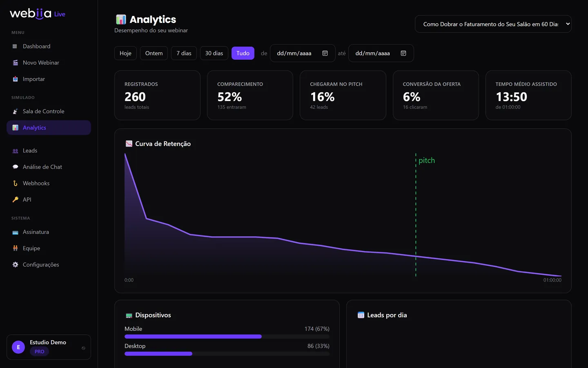Click the Leads por dia calendar icon
The width and height of the screenshot is (588, 368).
coord(361,315)
